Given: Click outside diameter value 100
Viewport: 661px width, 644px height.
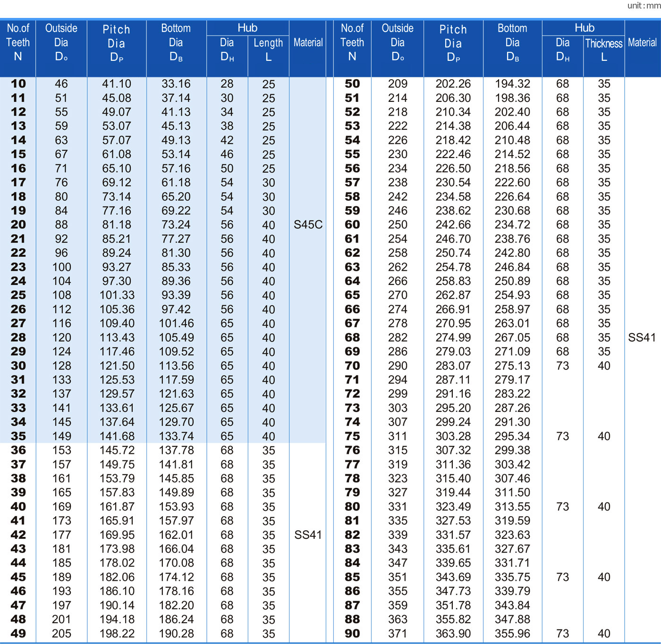Looking at the screenshot, I should point(61,267).
